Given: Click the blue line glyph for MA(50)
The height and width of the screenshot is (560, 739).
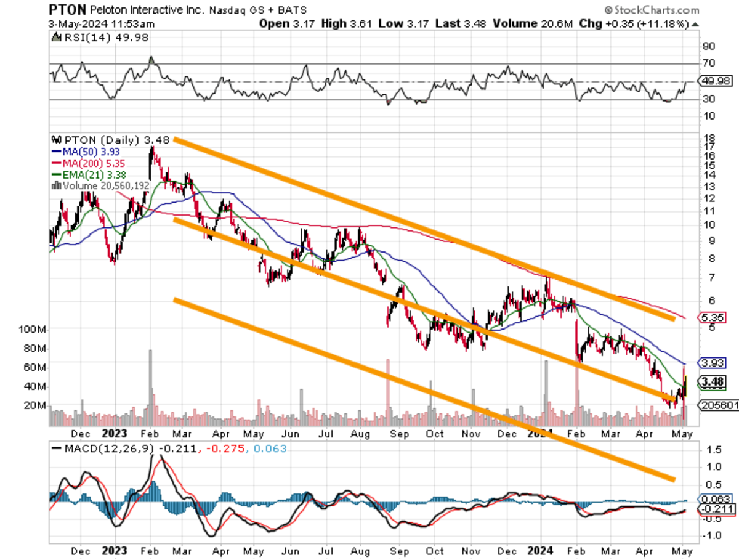Looking at the screenshot, I should click(57, 150).
